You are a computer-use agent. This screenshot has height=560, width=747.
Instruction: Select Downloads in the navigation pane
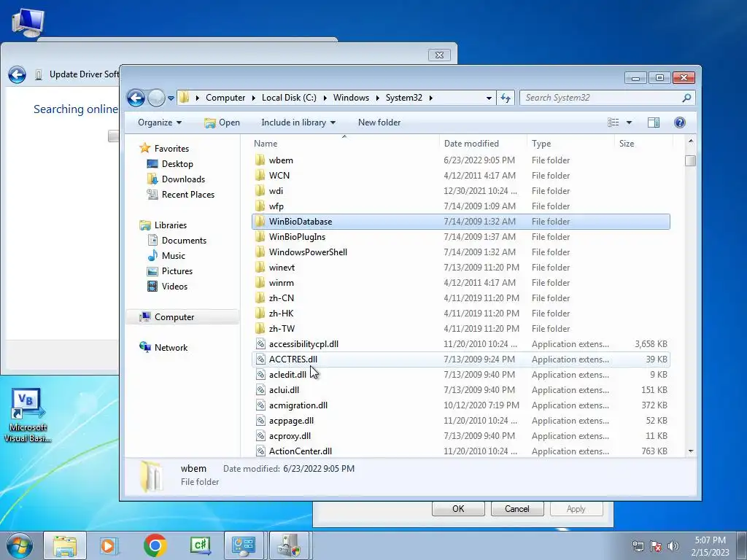[183, 179]
